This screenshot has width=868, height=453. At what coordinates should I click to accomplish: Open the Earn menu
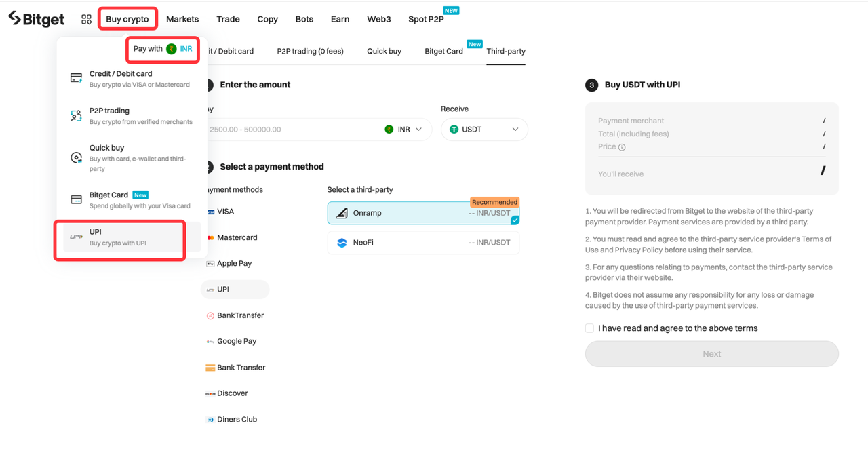point(340,19)
